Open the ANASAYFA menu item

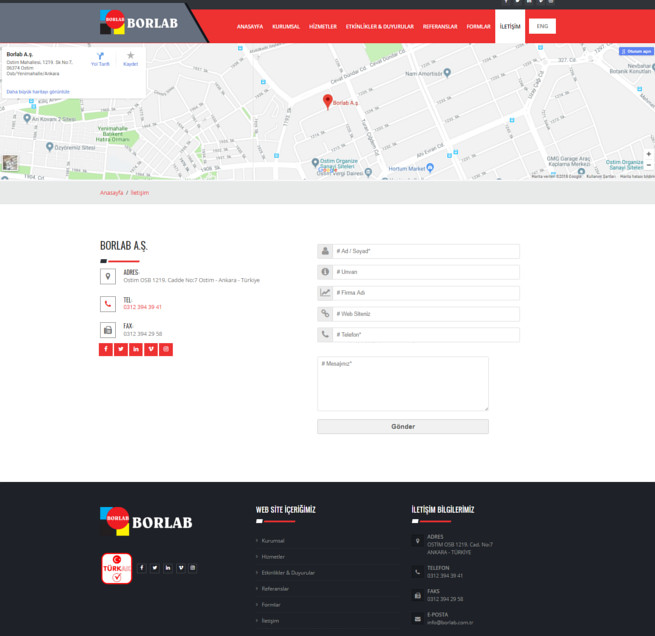click(250, 26)
